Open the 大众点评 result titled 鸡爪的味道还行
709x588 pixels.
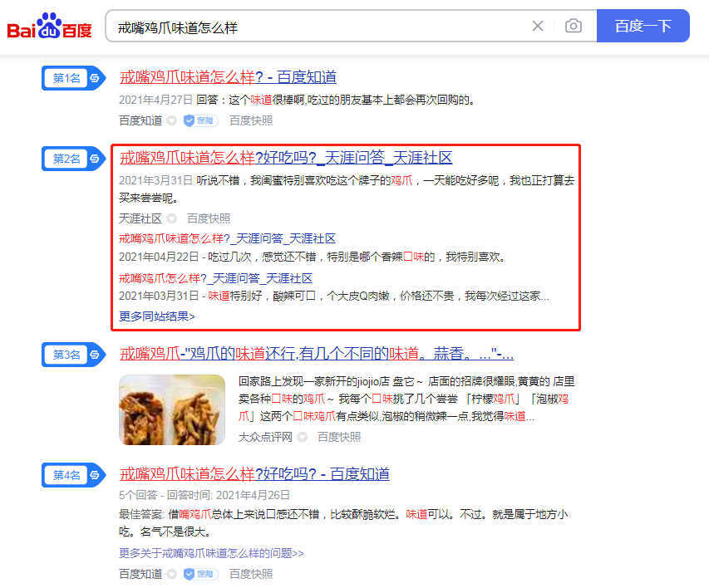(x=317, y=354)
